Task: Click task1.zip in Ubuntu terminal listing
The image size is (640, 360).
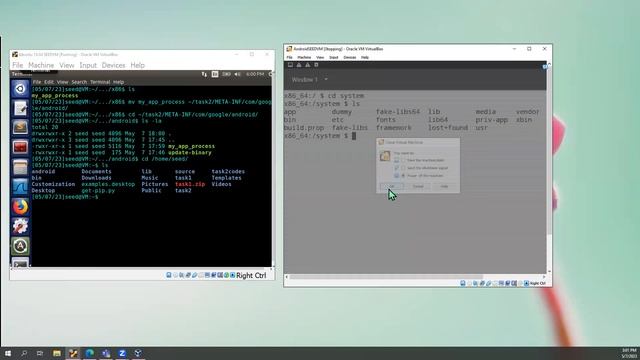Action: 190,184
